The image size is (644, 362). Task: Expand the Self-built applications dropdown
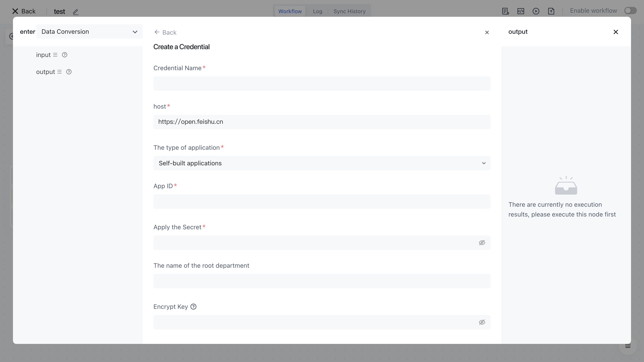coord(322,163)
